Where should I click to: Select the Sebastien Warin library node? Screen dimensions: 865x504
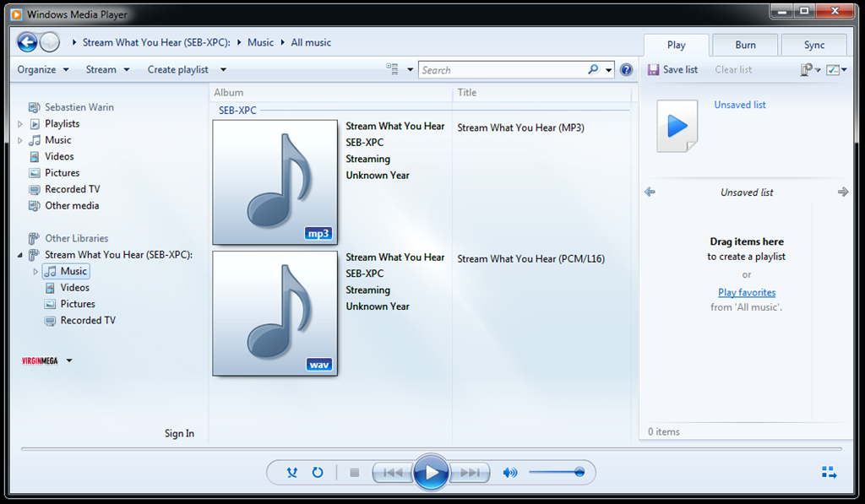point(79,107)
